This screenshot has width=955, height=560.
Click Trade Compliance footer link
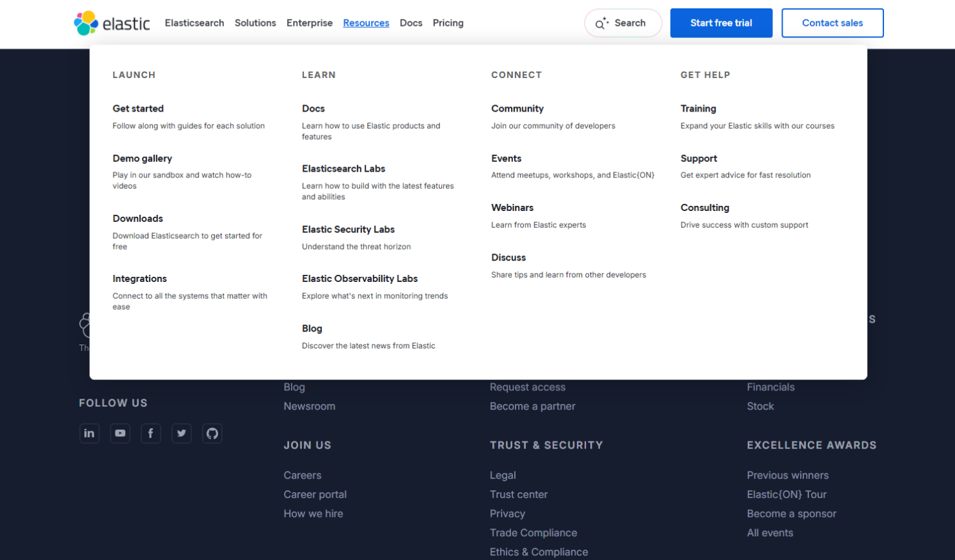533,533
